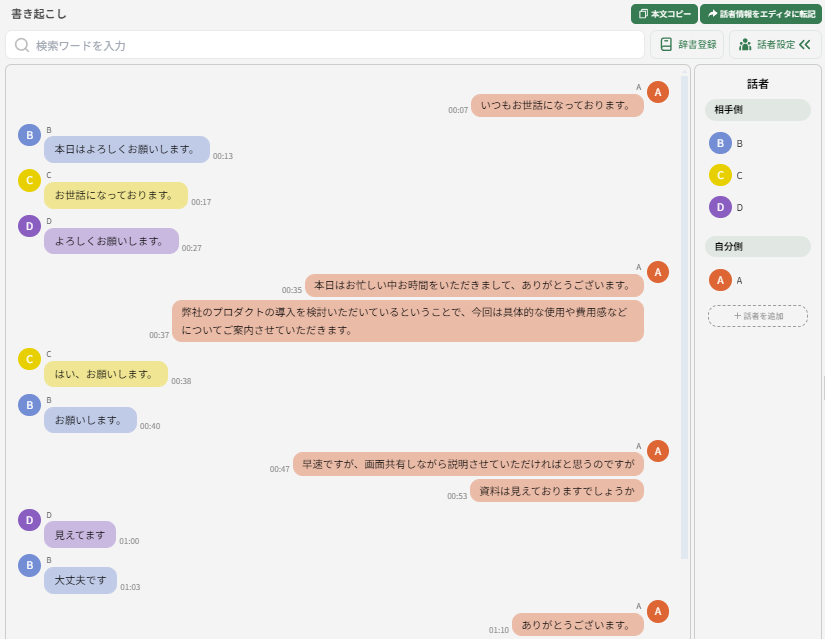Screen dimensions: 825x639
Task: Click avatar D beside よろしくお願いします
Action: pyautogui.click(x=29, y=226)
